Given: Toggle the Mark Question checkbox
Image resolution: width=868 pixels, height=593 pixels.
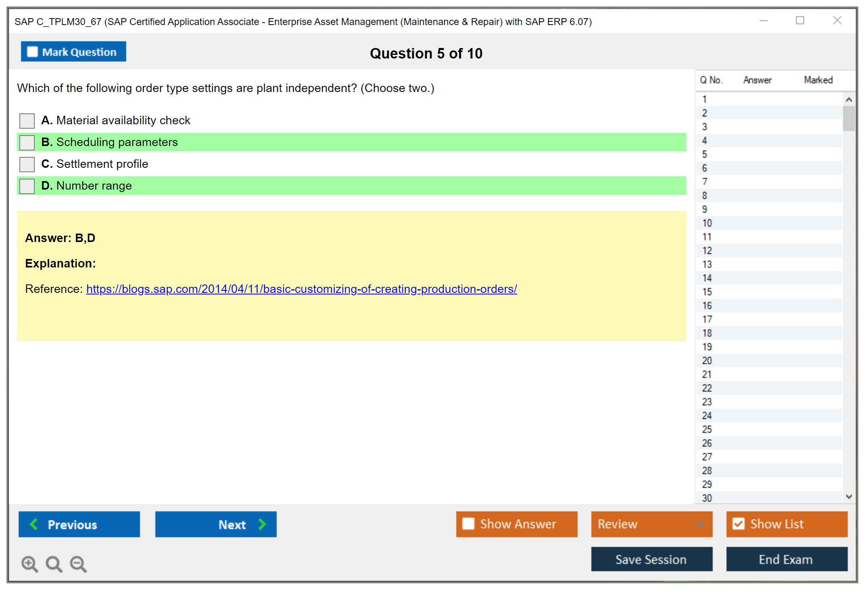Looking at the screenshot, I should click(32, 52).
